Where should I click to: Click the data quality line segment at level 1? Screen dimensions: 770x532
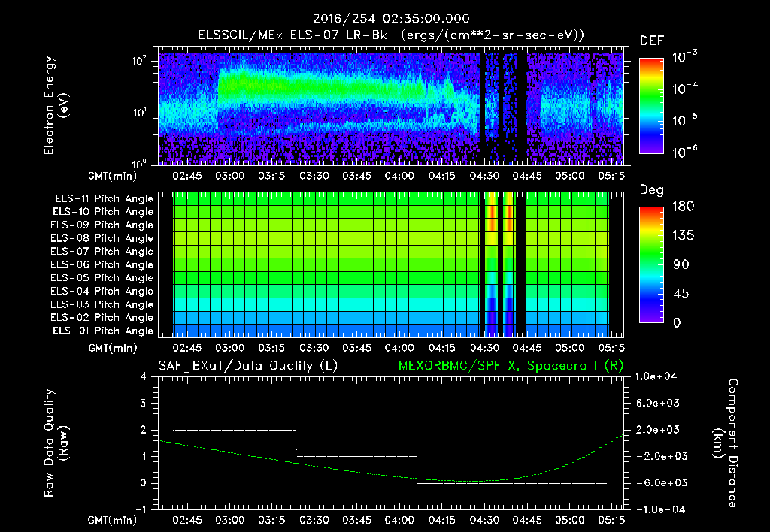(357, 456)
